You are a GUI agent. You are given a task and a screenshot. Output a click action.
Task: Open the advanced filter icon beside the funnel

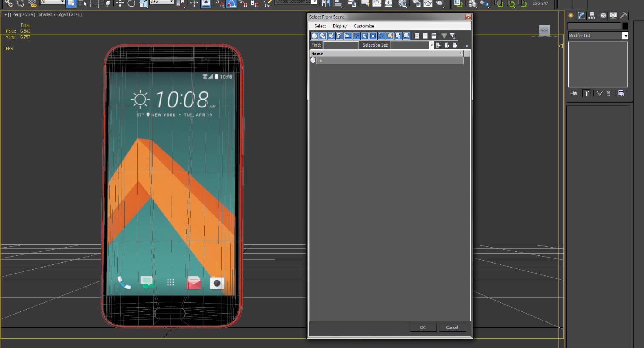coord(453,36)
